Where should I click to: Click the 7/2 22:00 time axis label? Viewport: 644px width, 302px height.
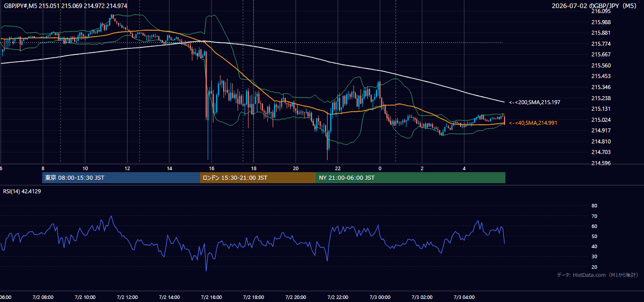[338, 297]
